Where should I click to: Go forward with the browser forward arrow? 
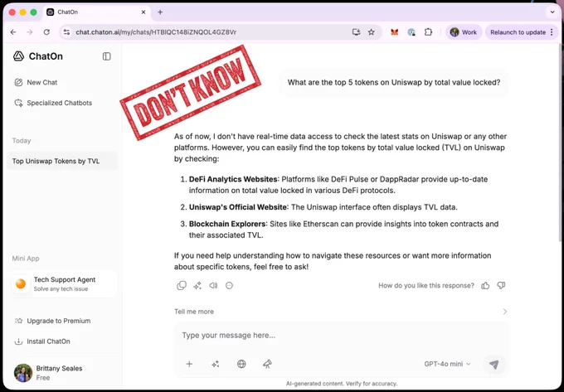pos(30,32)
